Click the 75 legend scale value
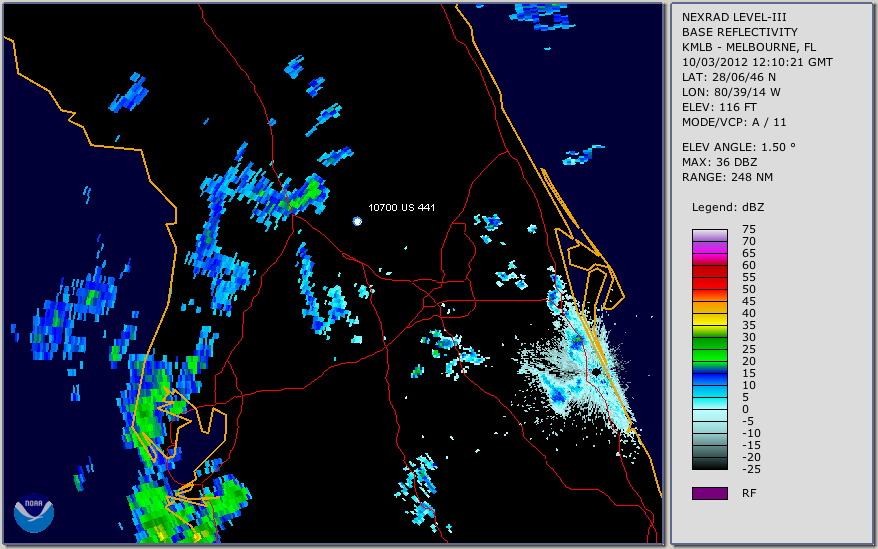The width and height of the screenshot is (878, 549). pyautogui.click(x=749, y=229)
